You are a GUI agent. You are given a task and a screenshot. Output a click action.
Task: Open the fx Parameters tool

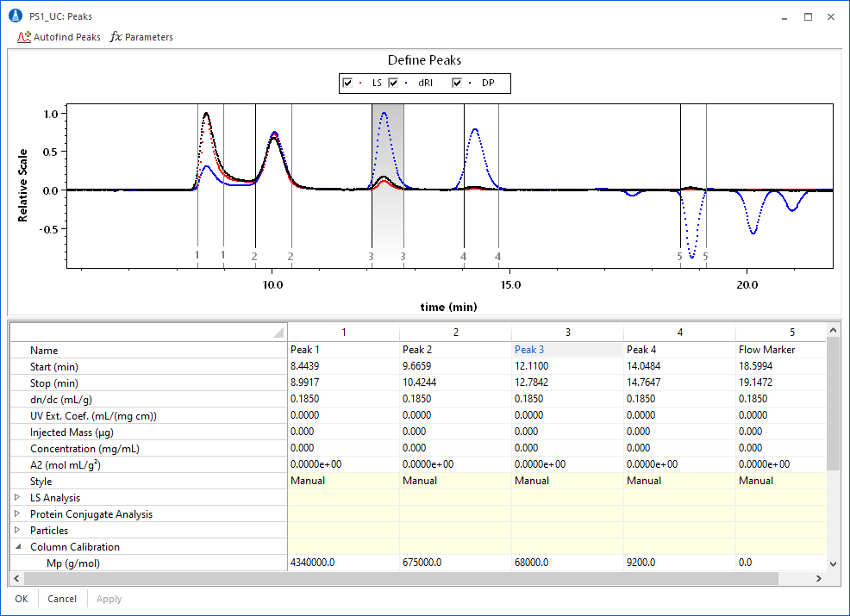(x=141, y=37)
